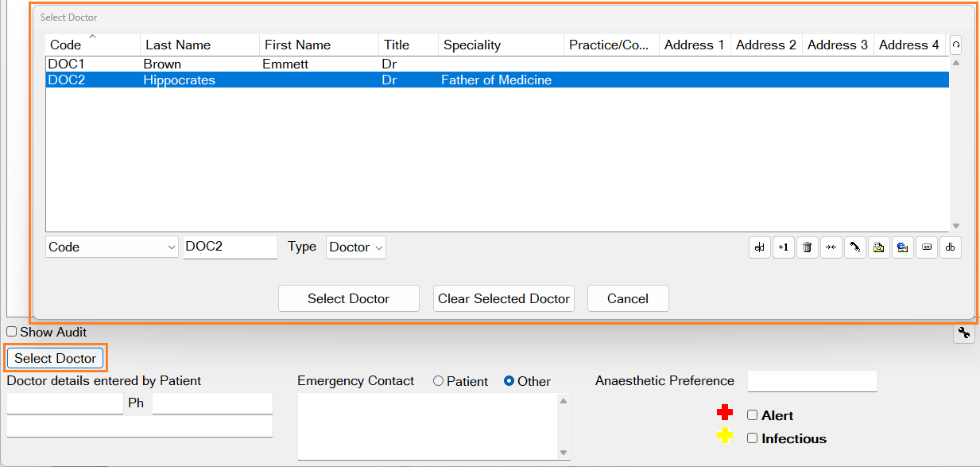Select the Patient radio button for Emergency Contact
The image size is (980, 467).
(436, 381)
